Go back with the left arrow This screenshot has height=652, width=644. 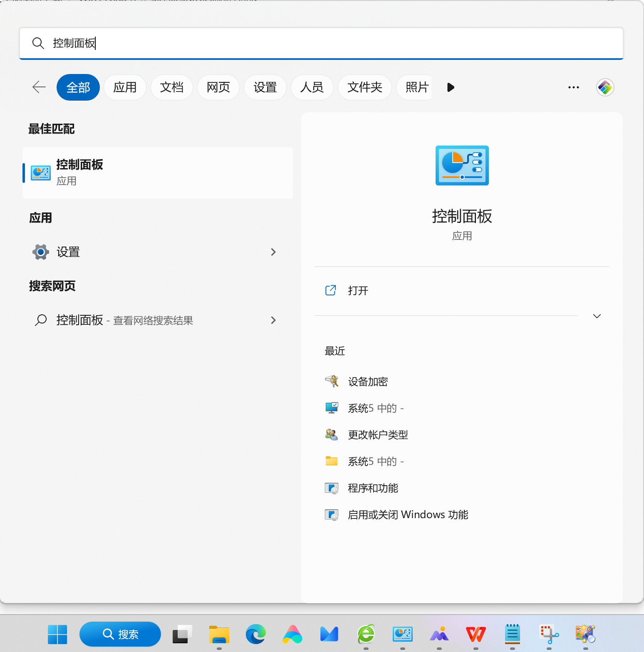tap(39, 87)
